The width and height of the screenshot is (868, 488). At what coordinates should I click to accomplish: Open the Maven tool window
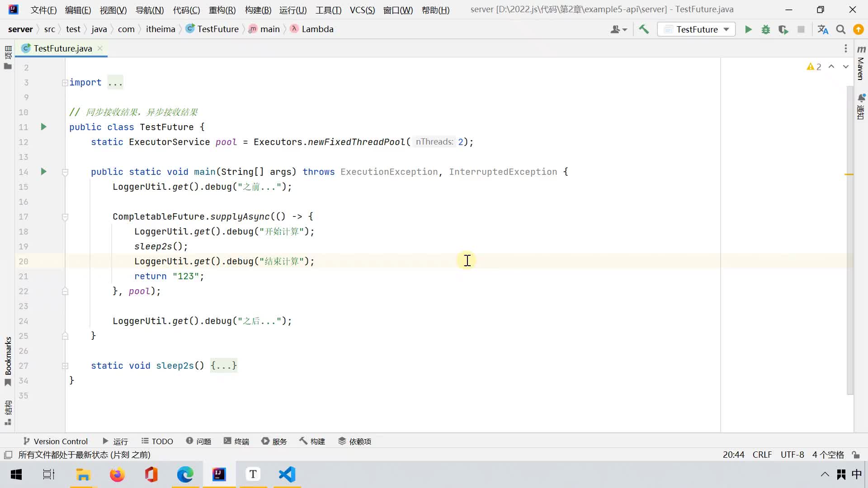(x=861, y=62)
